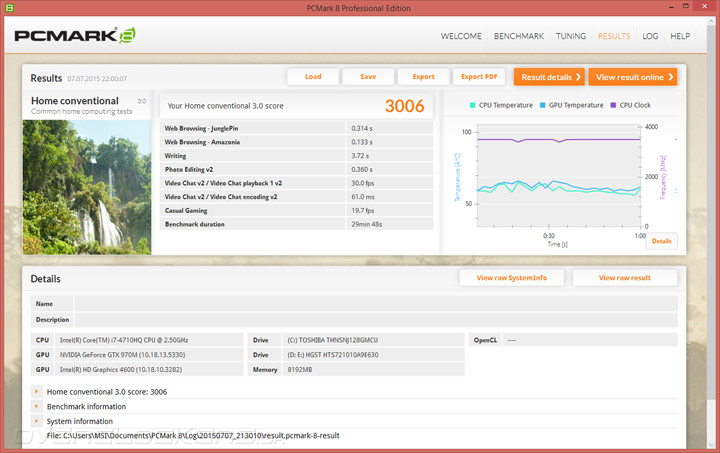Click the PCMark 8 logo
This screenshot has width=720, height=453.
pyautogui.click(x=75, y=35)
